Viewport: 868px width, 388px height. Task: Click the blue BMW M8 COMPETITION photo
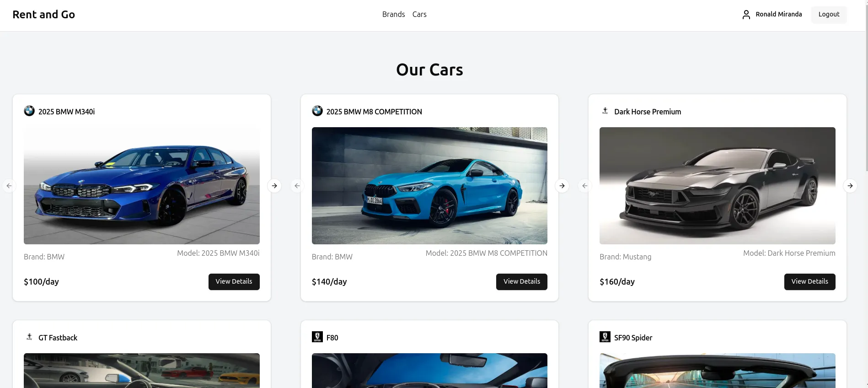[x=429, y=186]
